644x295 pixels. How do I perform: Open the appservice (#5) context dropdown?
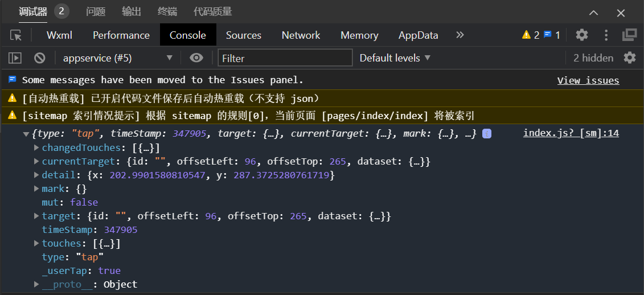coord(117,58)
